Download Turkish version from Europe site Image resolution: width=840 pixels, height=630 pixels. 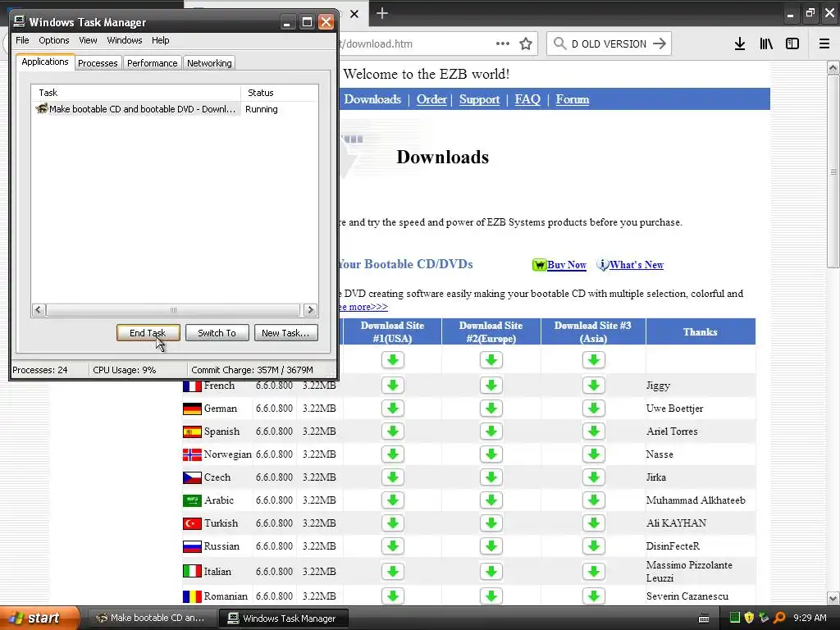(491, 523)
